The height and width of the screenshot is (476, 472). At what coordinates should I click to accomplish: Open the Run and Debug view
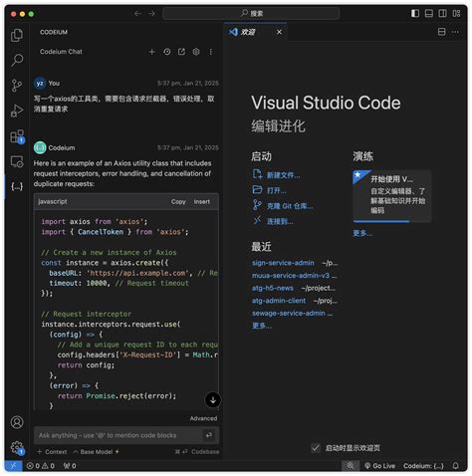click(17, 111)
